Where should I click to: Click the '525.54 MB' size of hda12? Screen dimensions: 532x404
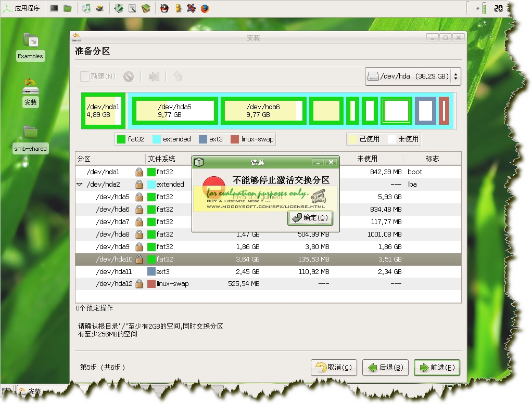coord(244,284)
